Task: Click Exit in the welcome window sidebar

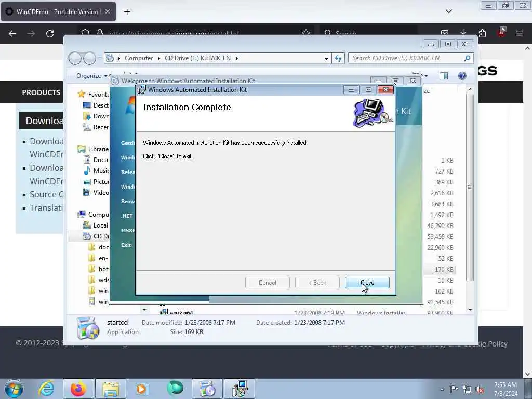Action: click(126, 245)
